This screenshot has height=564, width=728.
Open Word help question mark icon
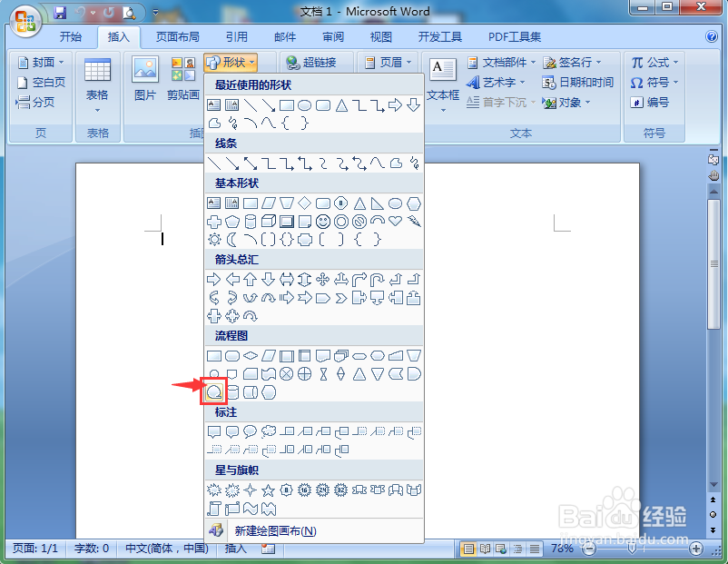point(712,36)
